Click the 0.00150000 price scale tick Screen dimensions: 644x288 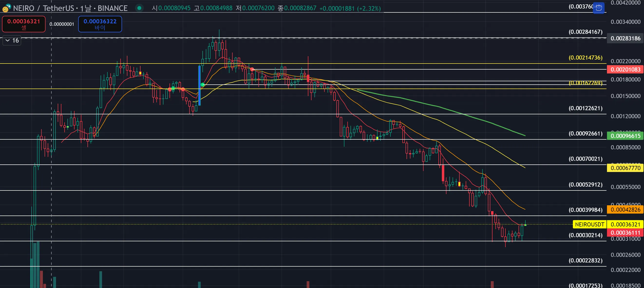(x=625, y=96)
